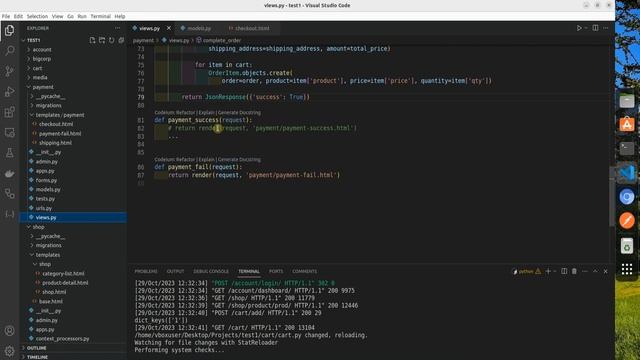Open the Accounts menu
Image resolution: width=640 pixels, height=360 pixels.
point(9,331)
